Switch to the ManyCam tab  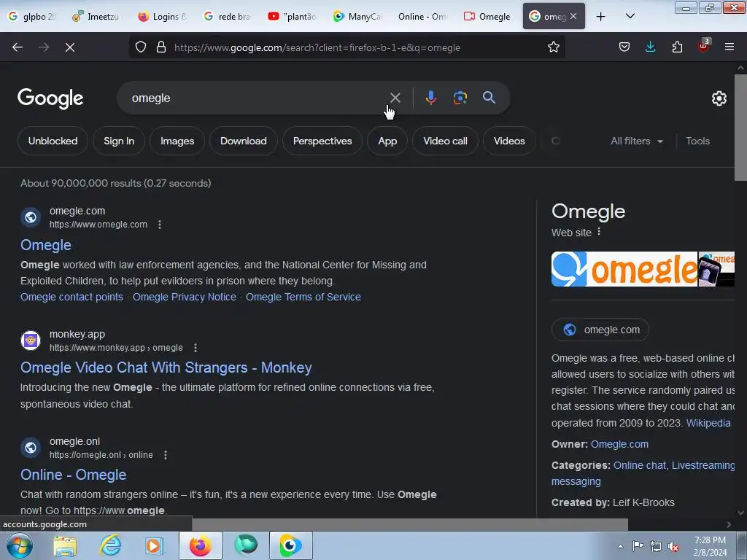click(357, 16)
